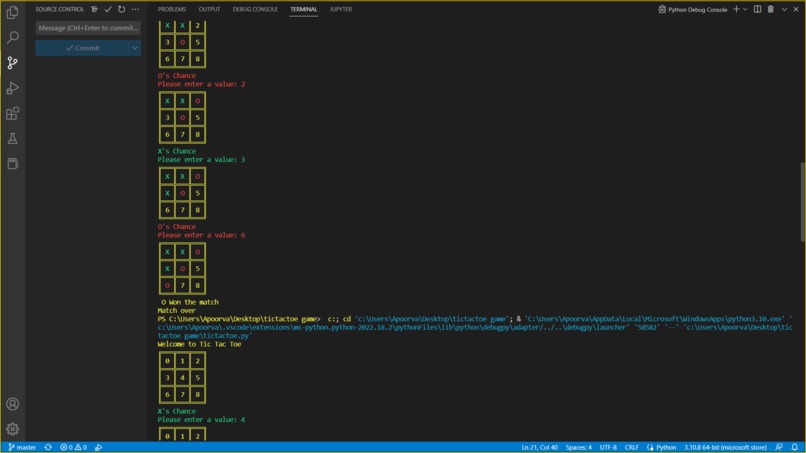Maximize the panel with chevron

[x=784, y=9]
